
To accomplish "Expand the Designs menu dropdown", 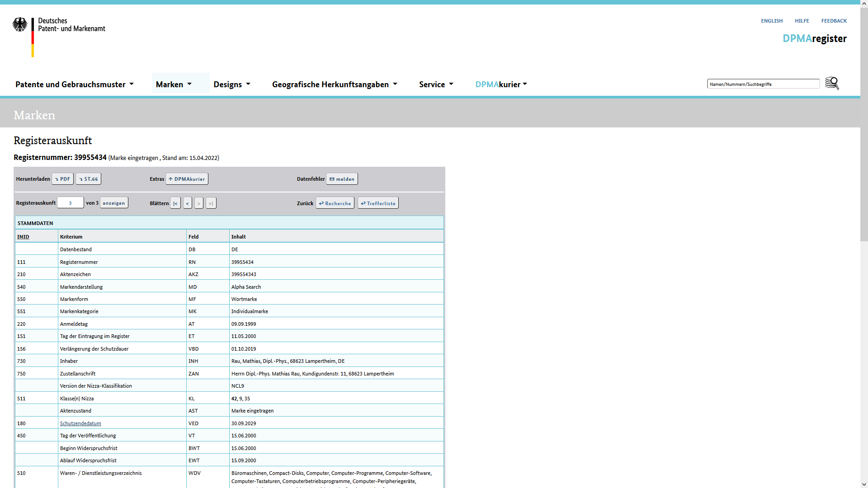I will click(232, 84).
